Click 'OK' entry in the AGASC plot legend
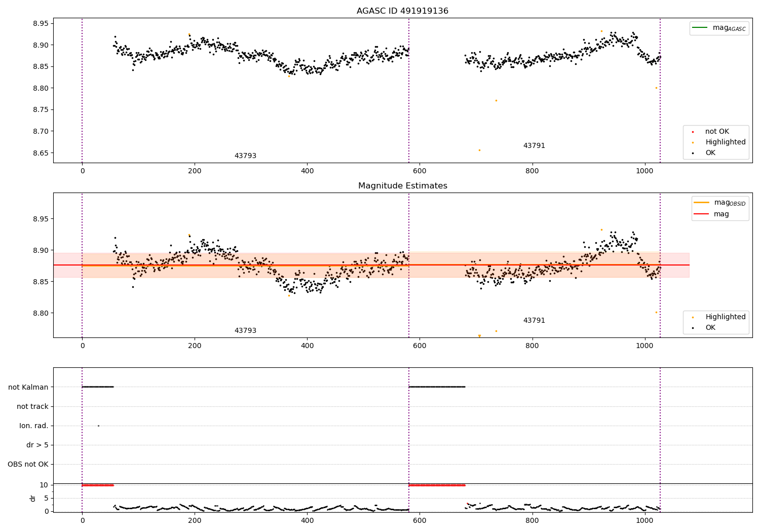760x532 pixels. pos(710,153)
